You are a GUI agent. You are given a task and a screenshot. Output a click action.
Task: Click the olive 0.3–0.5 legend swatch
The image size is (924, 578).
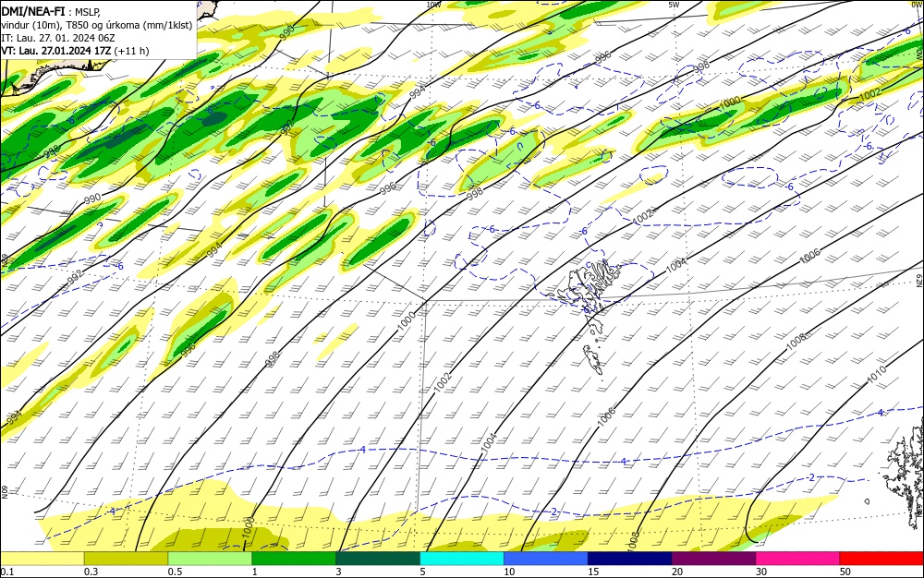point(126,559)
